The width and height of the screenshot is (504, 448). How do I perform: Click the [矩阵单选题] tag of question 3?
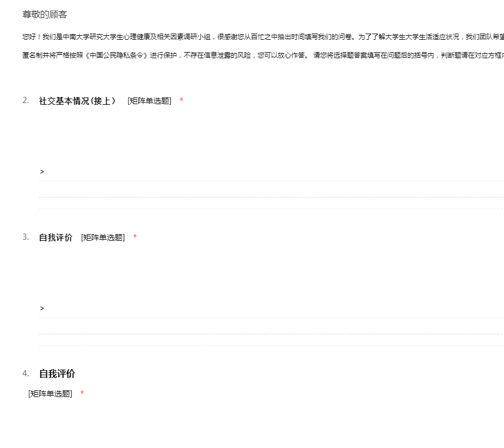click(103, 237)
